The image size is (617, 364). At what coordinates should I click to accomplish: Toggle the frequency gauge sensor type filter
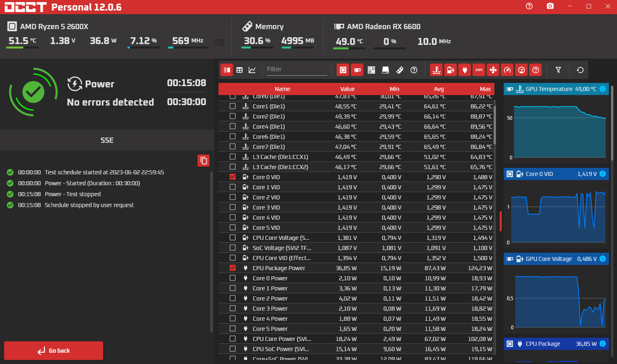point(507,70)
